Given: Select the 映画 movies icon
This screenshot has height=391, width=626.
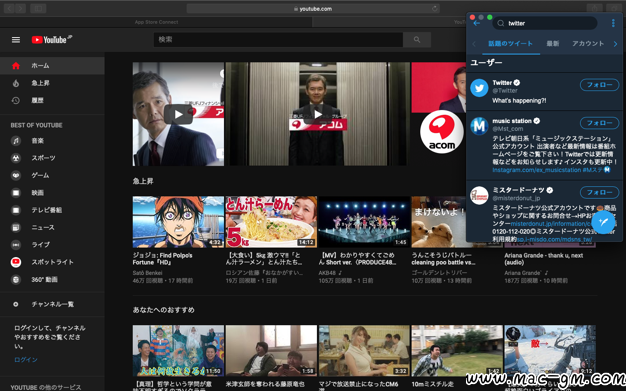Looking at the screenshot, I should coord(16,193).
